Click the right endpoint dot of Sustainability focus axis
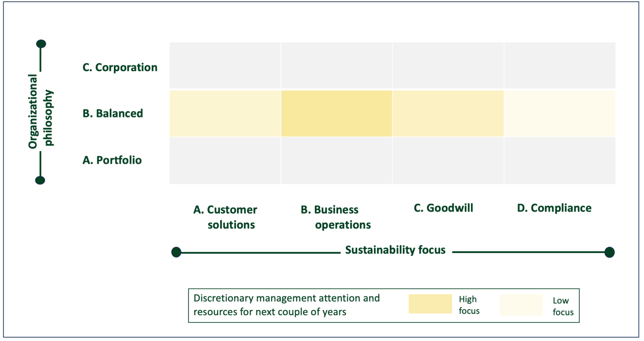Image resolution: width=644 pixels, height=341 pixels. point(609,252)
